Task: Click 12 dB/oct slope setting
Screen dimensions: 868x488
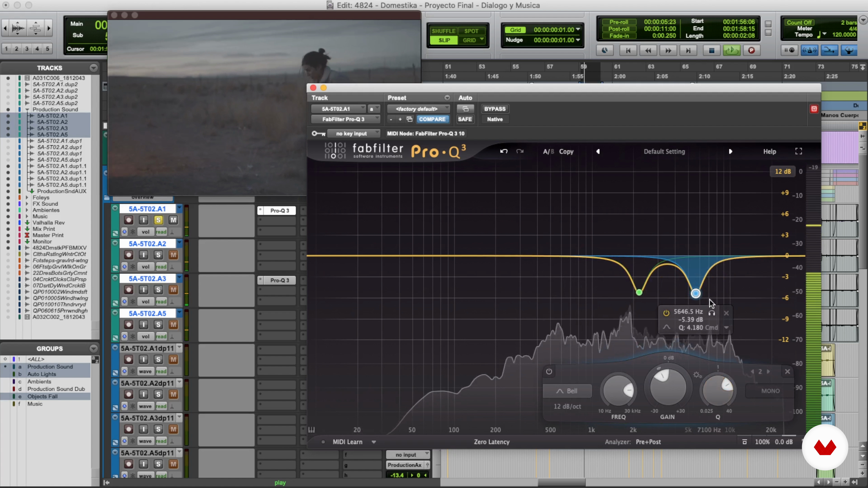Action: point(567,406)
